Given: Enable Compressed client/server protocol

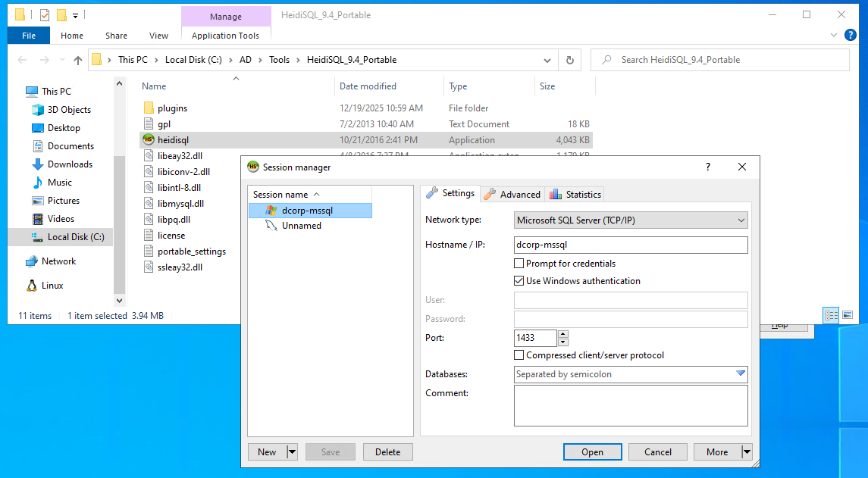Looking at the screenshot, I should coord(519,355).
